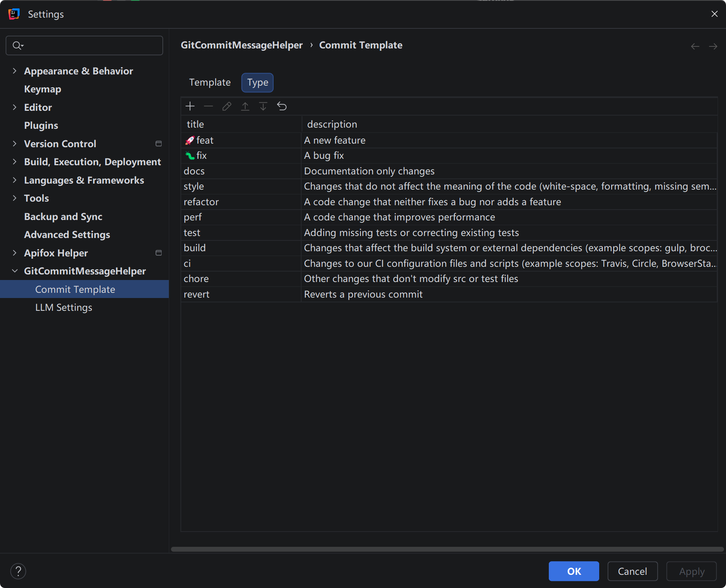The height and width of the screenshot is (588, 726).
Task: Click the forward navigation arrow
Action: [713, 46]
